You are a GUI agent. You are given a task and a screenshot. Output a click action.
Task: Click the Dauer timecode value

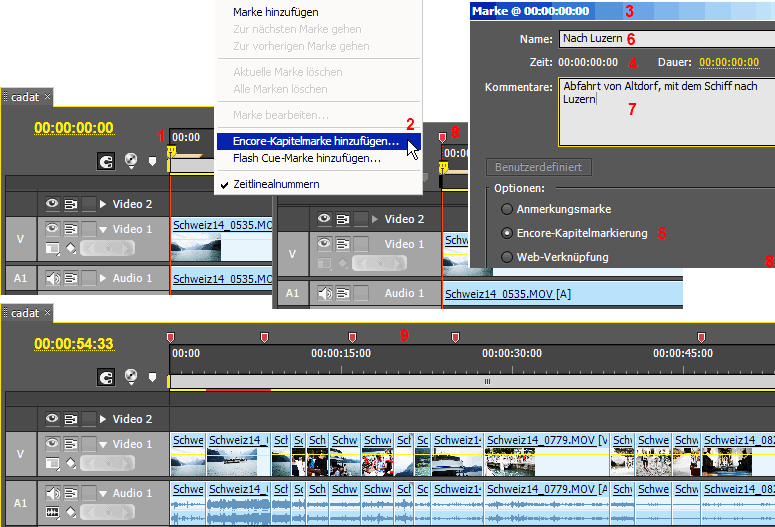point(729,62)
